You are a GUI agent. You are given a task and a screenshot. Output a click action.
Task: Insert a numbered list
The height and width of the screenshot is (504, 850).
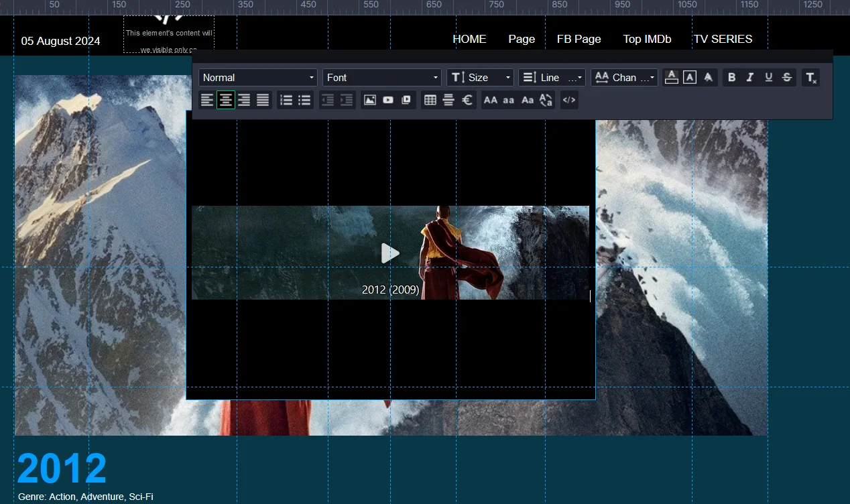click(286, 101)
